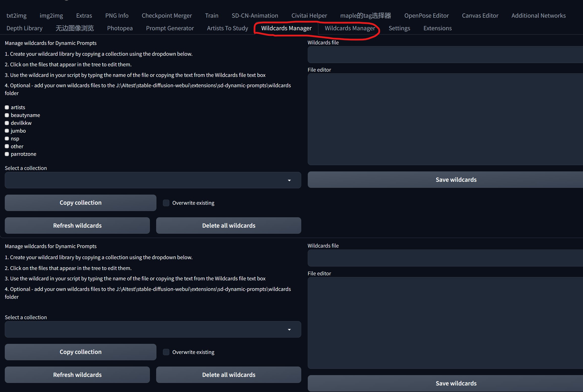Open the upper Select a collection dropdown
This screenshot has height=392, width=583.
coord(289,180)
